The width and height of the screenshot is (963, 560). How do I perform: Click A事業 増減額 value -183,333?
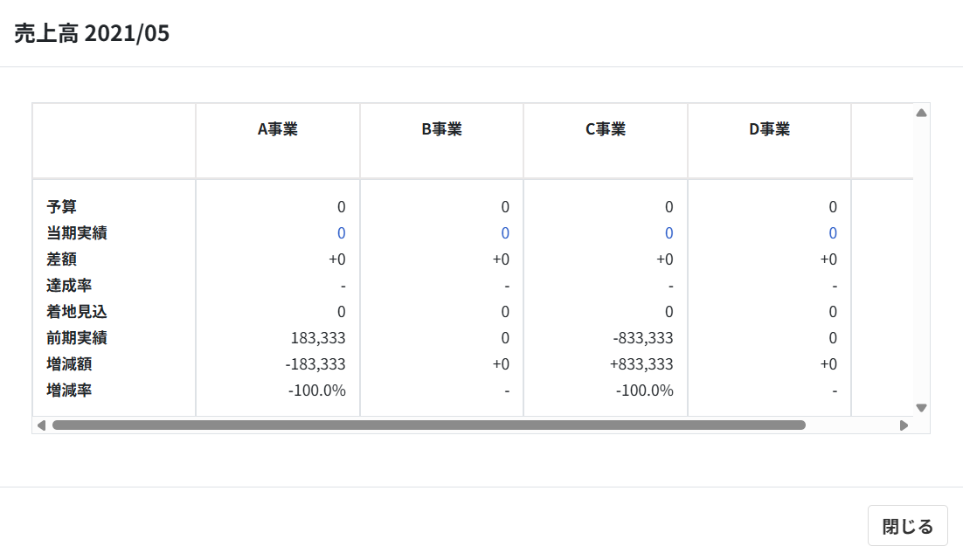315,364
